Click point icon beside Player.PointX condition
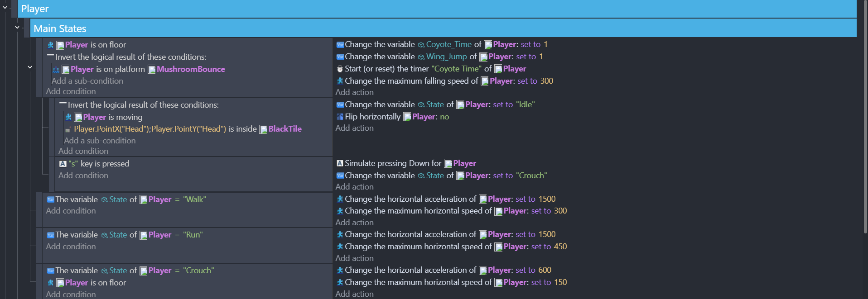The width and height of the screenshot is (868, 299). click(68, 130)
